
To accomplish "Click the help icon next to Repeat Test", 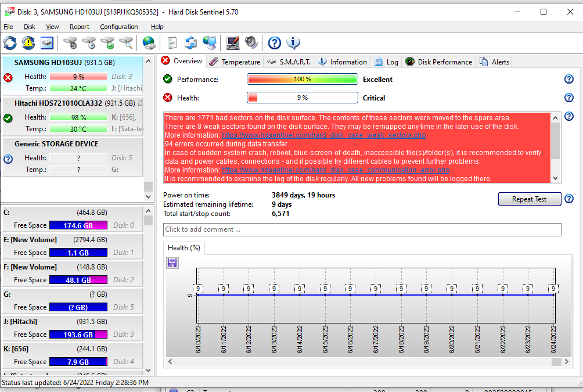I will coord(569,199).
